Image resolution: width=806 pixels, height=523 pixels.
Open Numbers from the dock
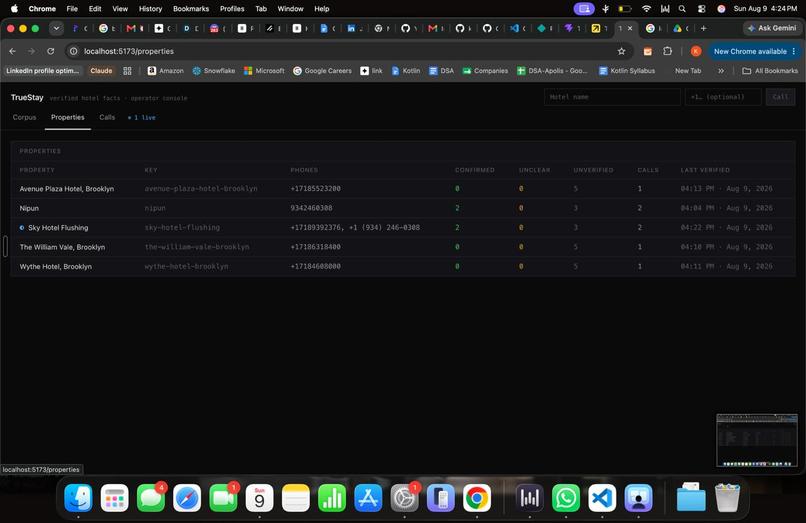[x=332, y=498]
